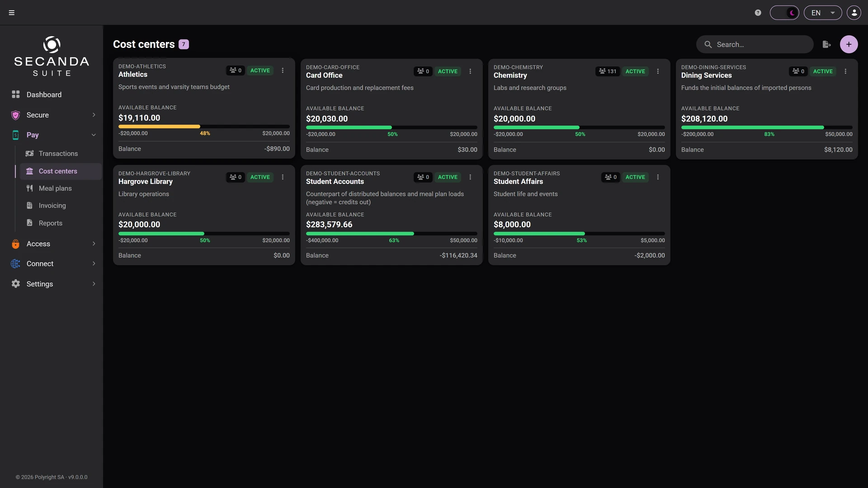This screenshot has width=868, height=488.
Task: Click Student Accounts balance -$116,420.34
Action: tap(458, 256)
